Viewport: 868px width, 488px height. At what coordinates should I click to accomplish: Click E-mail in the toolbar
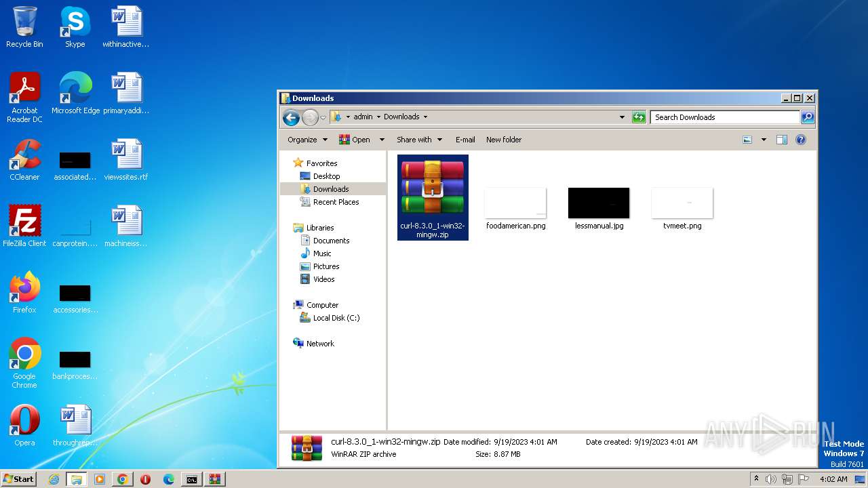pos(465,140)
